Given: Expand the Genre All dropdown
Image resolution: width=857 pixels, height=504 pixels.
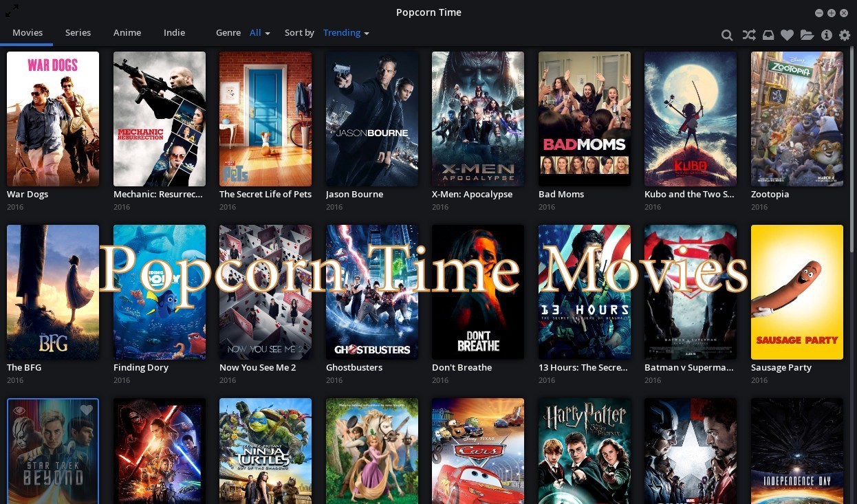Looking at the screenshot, I should 260,32.
